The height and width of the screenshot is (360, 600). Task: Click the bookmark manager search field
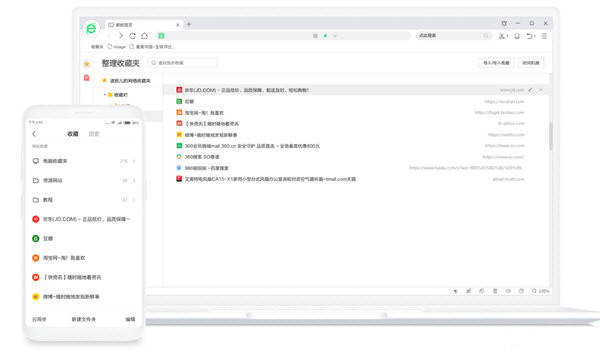tap(183, 62)
